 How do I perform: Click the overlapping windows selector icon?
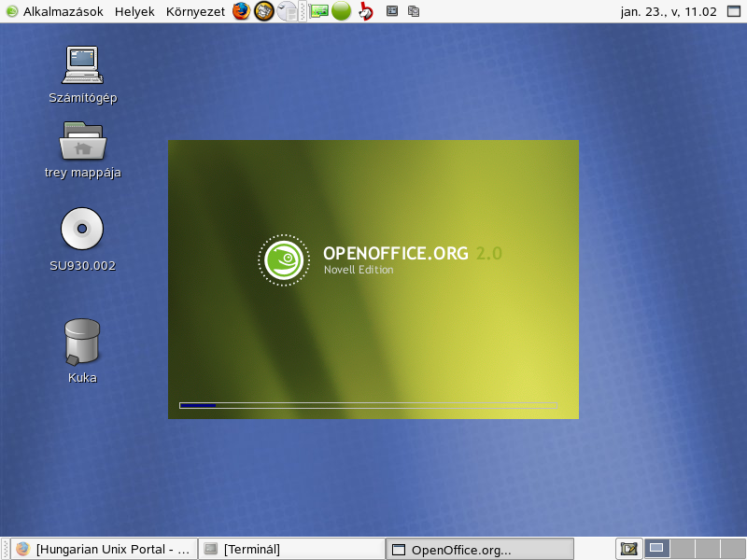(x=414, y=11)
